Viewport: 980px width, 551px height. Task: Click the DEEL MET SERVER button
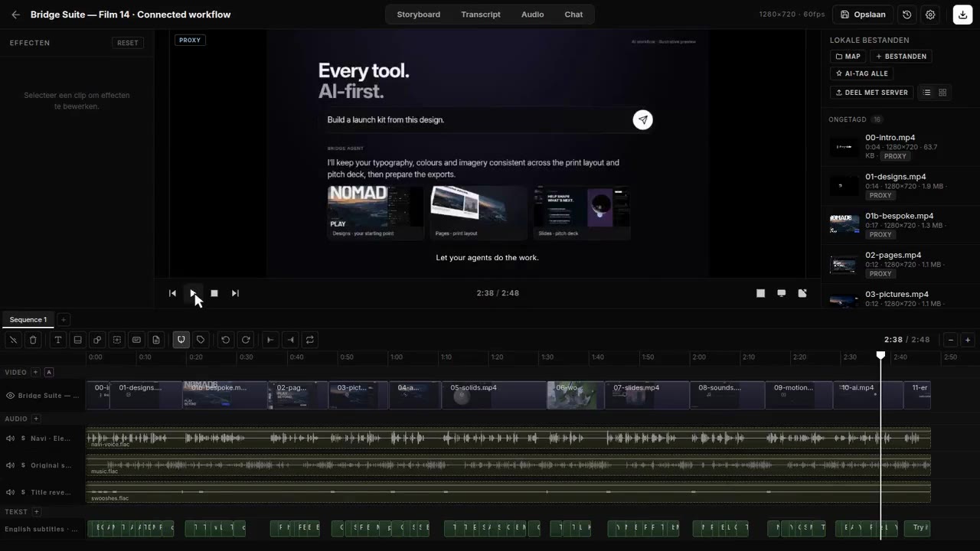click(x=872, y=93)
